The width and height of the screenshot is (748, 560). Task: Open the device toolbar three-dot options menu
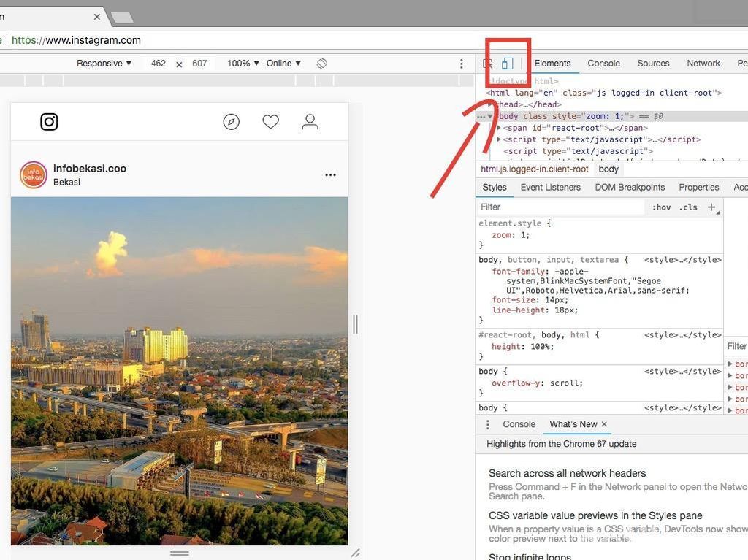coord(462,64)
